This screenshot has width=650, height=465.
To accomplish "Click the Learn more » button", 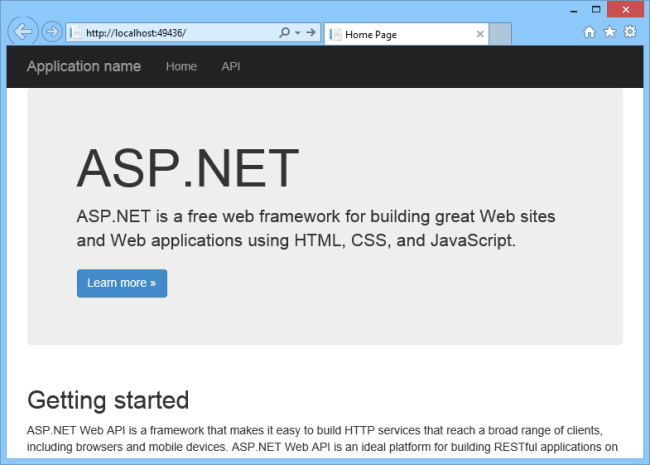I will pos(122,283).
